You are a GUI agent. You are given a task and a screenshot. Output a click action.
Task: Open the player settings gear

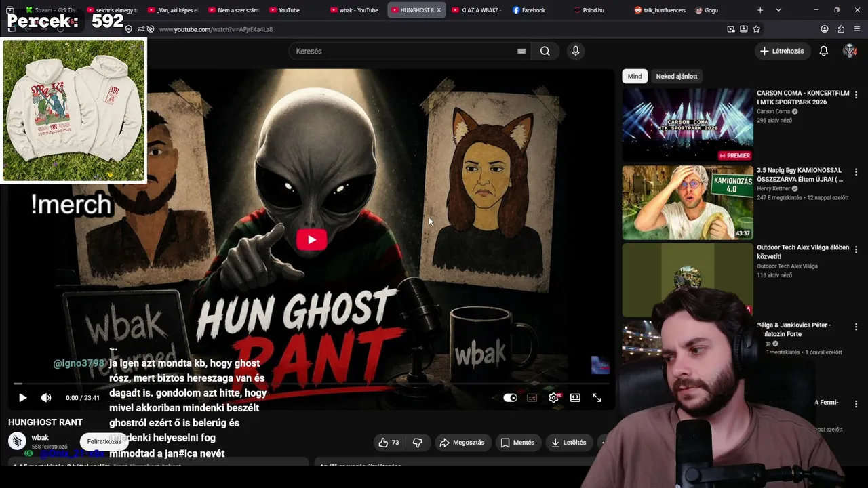point(553,398)
